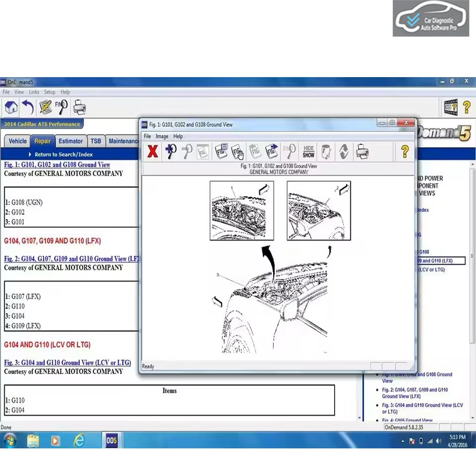
Task: Zoom out with gray magnifier icon
Action: click(187, 151)
